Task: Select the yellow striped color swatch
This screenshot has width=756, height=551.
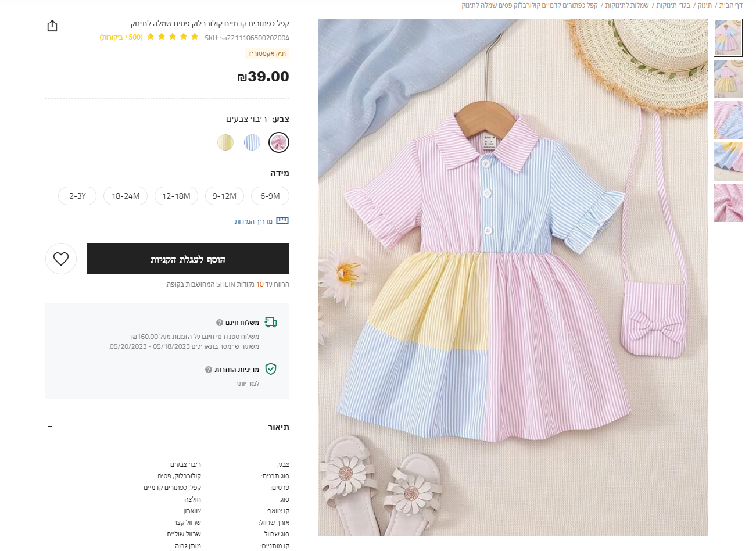Action: [x=225, y=142]
